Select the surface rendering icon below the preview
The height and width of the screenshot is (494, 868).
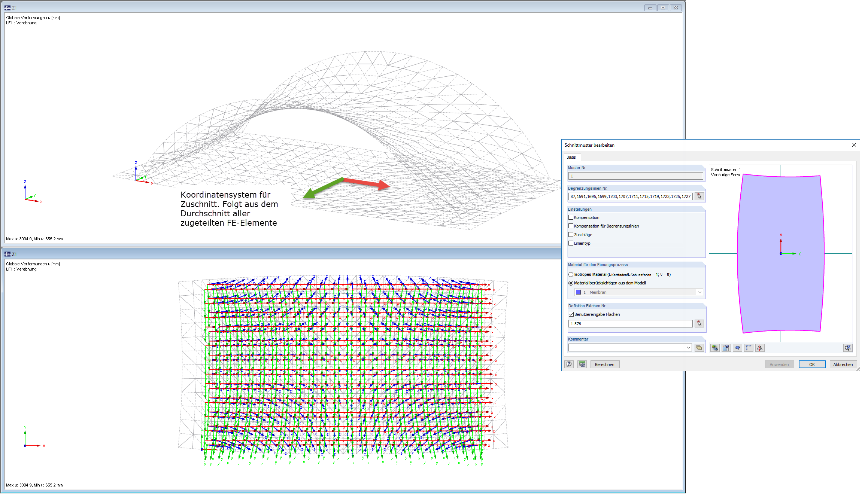[737, 348]
